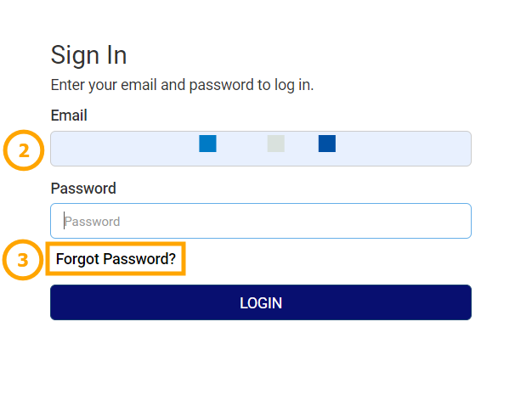Screen dimensions: 532x395
Task: Click the gray Password placeholder text
Action: pyautogui.click(x=93, y=222)
